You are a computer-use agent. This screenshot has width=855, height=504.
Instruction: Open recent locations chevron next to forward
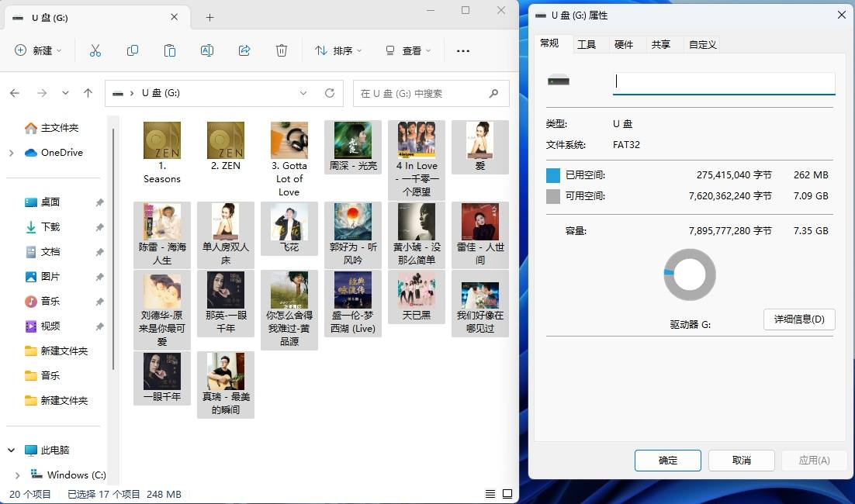click(65, 93)
